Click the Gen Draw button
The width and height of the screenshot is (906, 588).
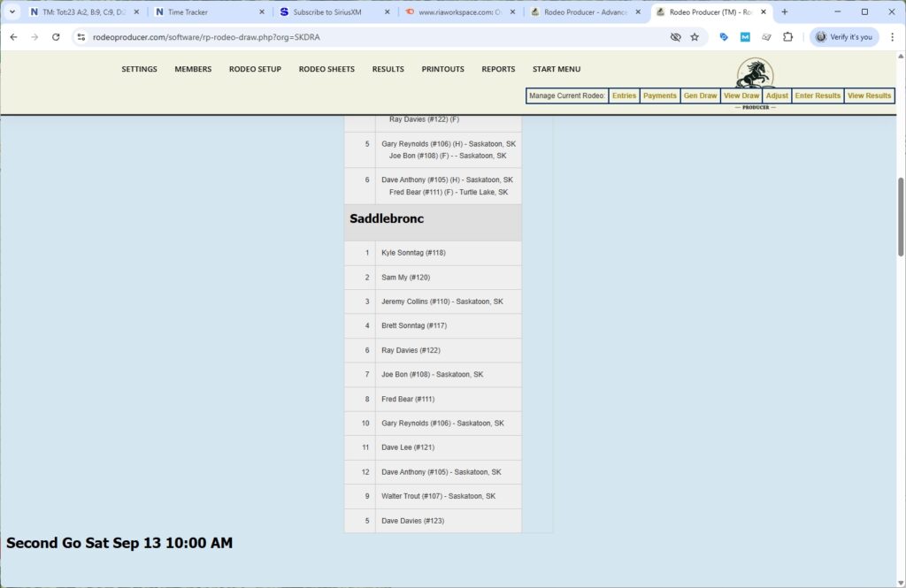700,95
